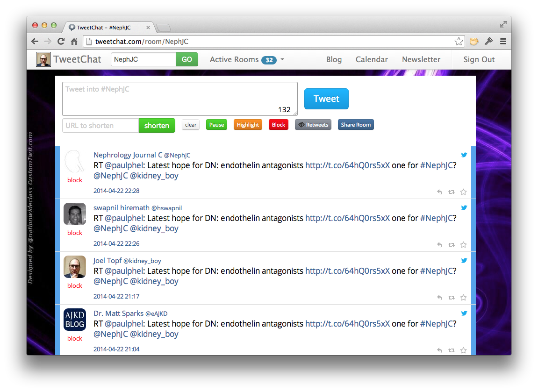The image size is (538, 392).
Task: Reply to the 22:28 Nephrology Journal C tweet
Action: [x=439, y=192]
